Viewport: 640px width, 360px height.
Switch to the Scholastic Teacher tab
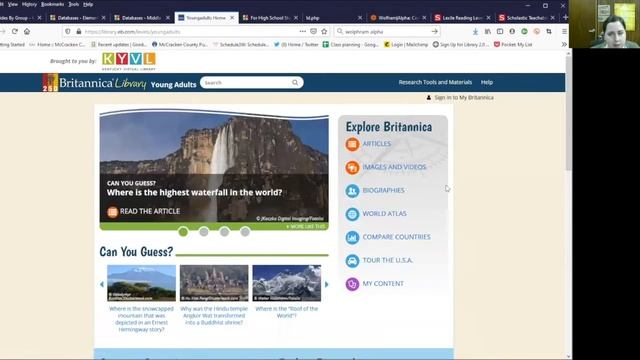pos(526,18)
